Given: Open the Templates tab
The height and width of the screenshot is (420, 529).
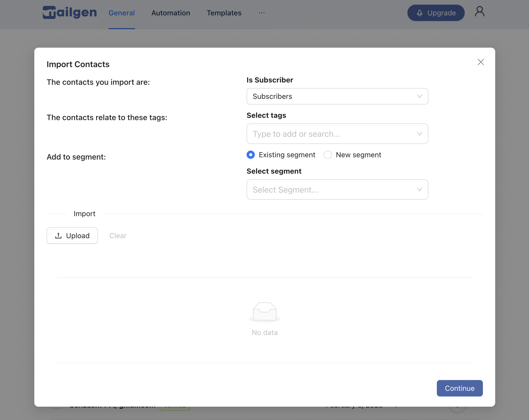Looking at the screenshot, I should coord(224,13).
